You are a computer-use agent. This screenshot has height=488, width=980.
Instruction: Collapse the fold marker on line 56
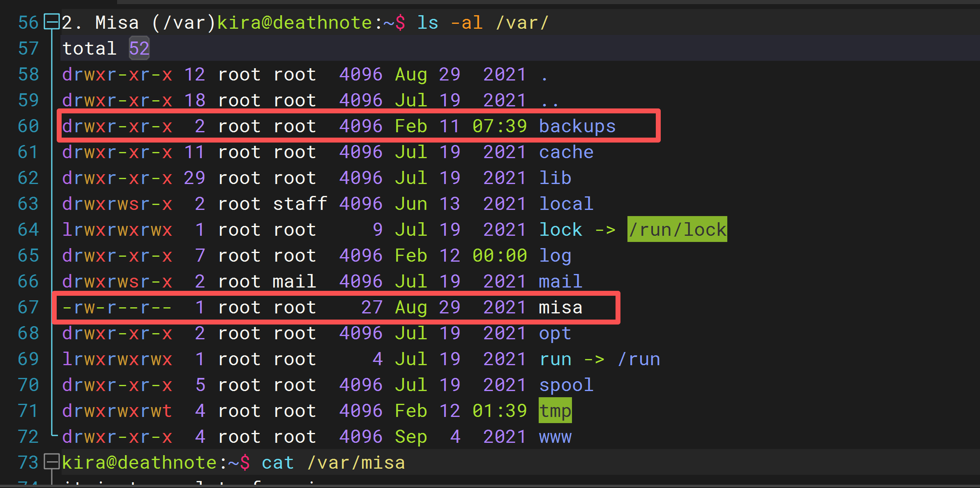pyautogui.click(x=52, y=22)
